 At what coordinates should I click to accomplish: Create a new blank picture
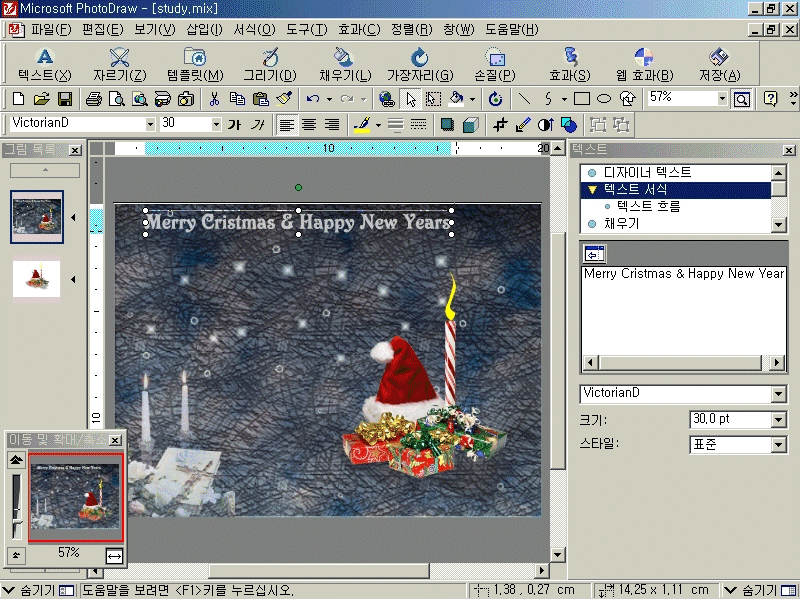coord(18,98)
